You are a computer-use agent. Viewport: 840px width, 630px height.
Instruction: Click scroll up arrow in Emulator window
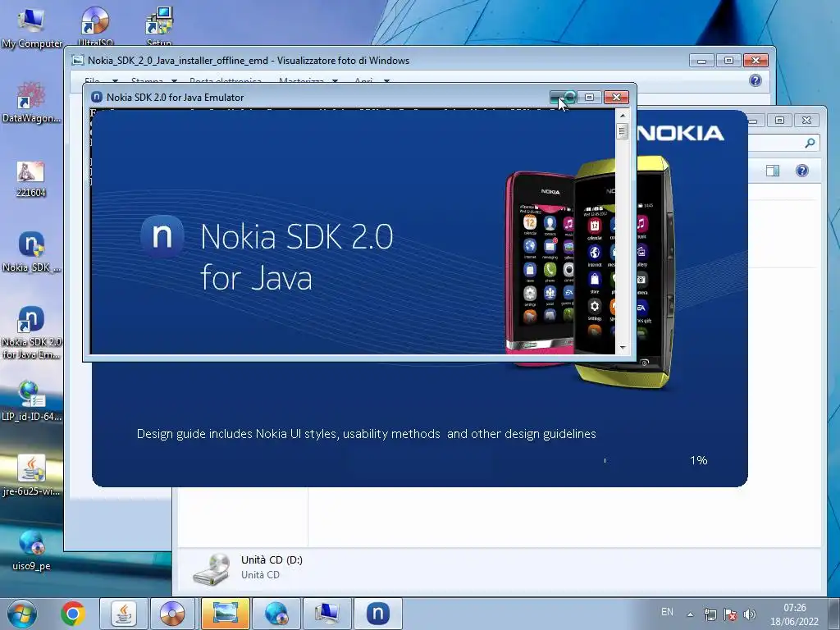[622, 115]
